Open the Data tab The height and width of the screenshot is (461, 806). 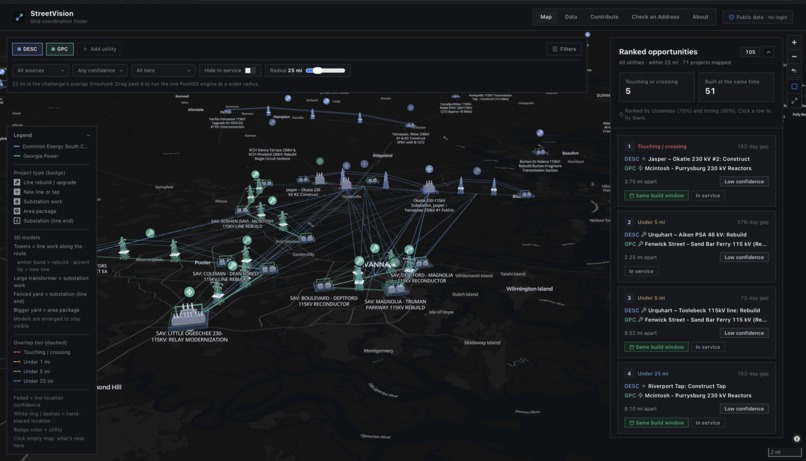pyautogui.click(x=571, y=17)
